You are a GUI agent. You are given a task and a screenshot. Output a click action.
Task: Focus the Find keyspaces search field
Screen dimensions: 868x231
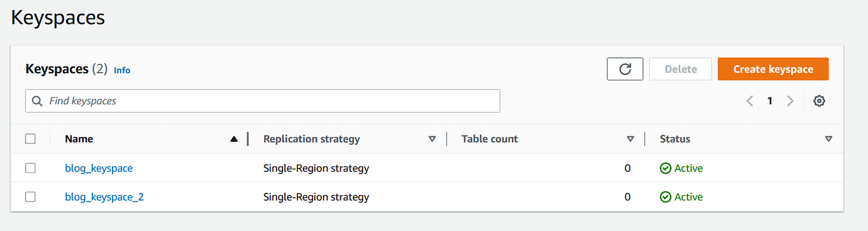pos(262,101)
